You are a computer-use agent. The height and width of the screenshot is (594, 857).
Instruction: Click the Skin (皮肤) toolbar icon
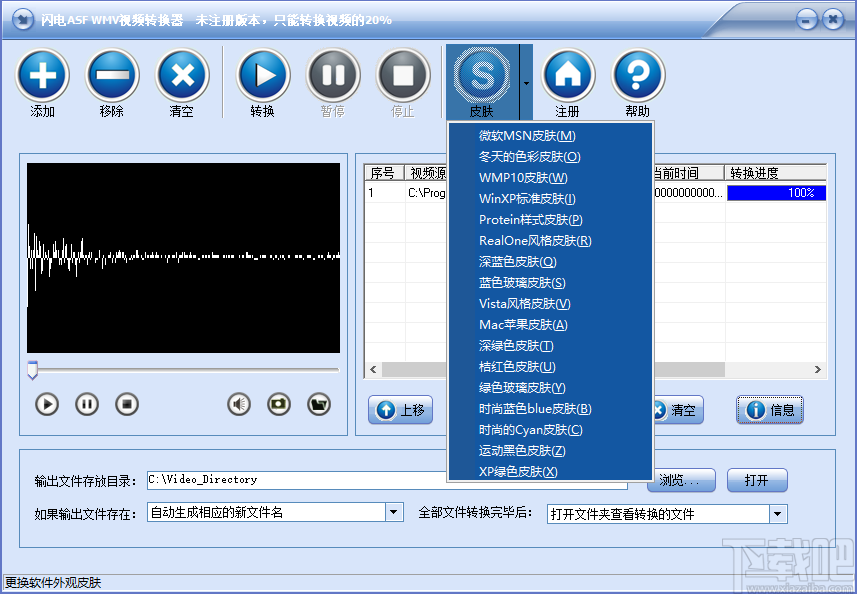482,75
